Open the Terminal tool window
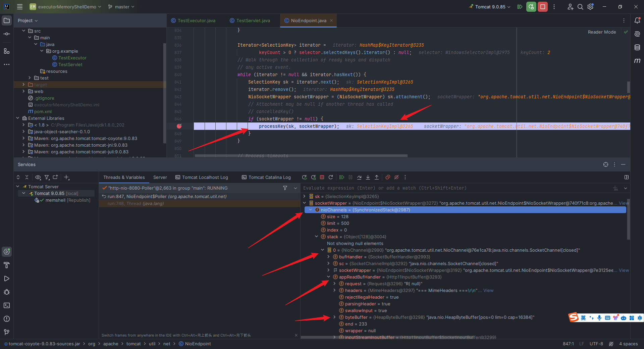The width and height of the screenshot is (644, 349). 7,305
